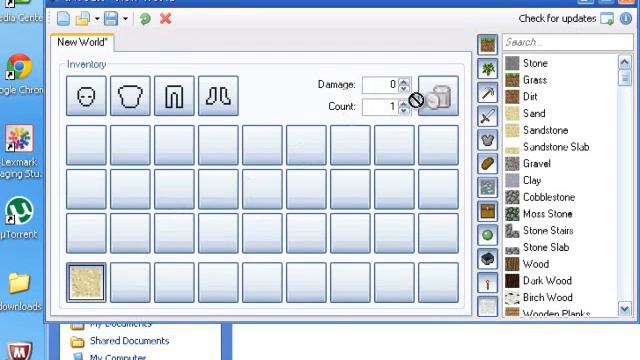Viewport: 640px width, 360px height.
Task: Open the µTorrent desktop shortcut
Action: pyautogui.click(x=19, y=218)
